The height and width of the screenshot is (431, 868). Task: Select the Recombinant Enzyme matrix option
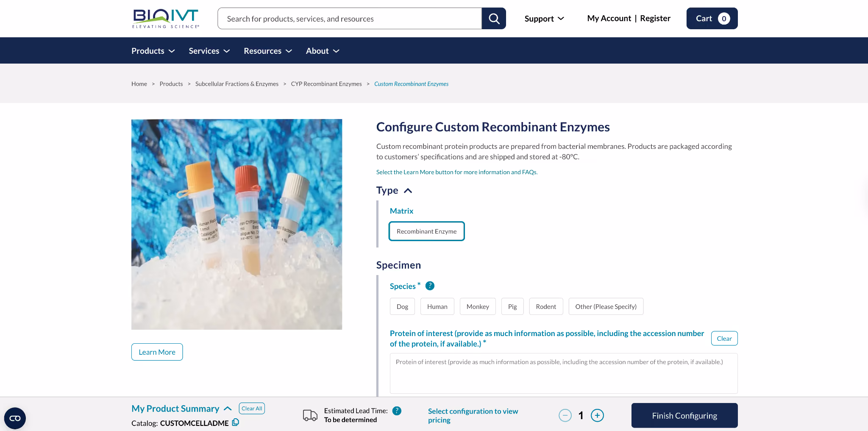(x=426, y=231)
